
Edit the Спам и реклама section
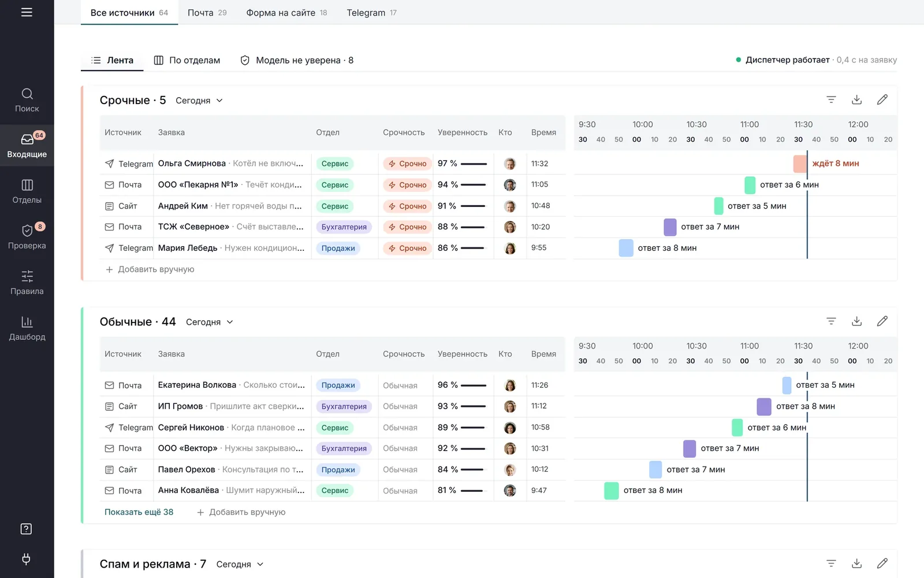(882, 564)
